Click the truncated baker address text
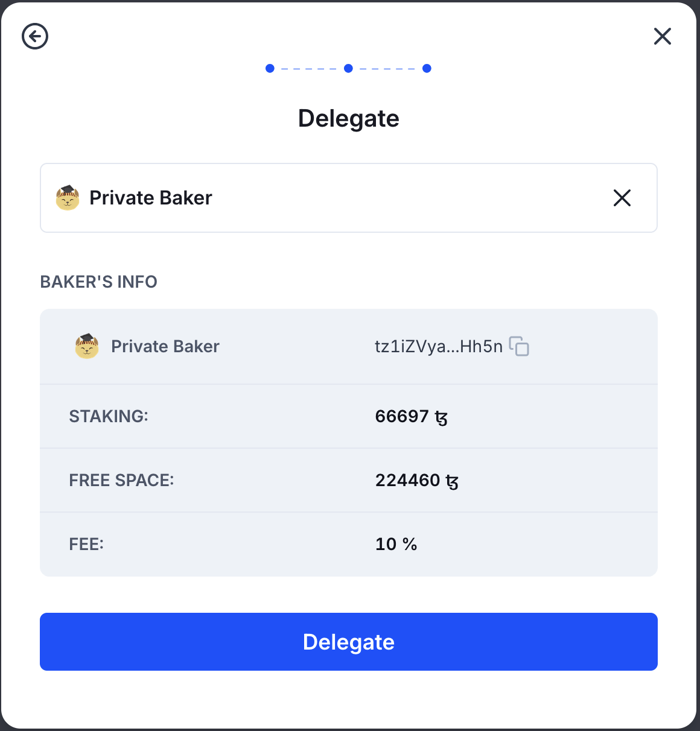This screenshot has width=700, height=731. pos(439,346)
